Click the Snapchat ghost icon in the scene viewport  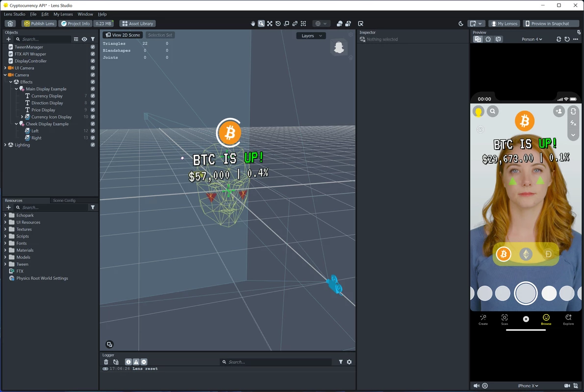click(339, 47)
